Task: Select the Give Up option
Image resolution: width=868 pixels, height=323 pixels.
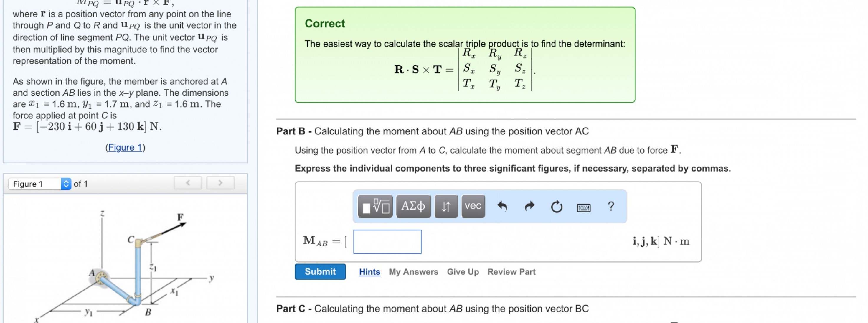Action: tap(463, 272)
